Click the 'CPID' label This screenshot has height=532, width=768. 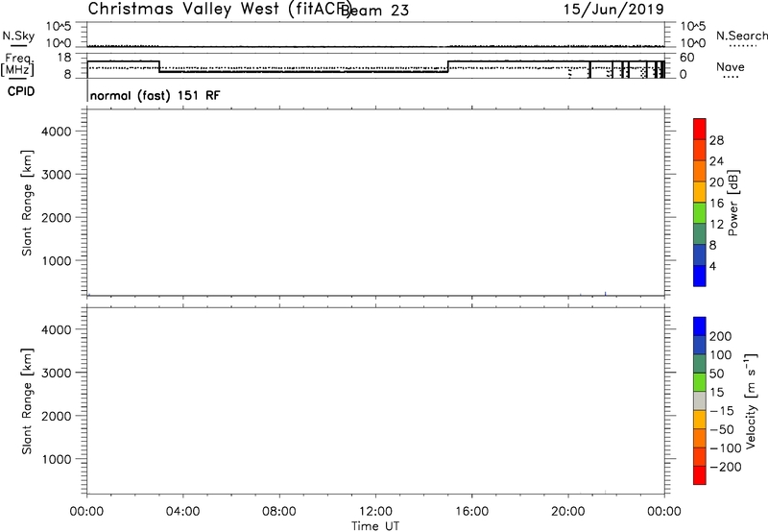21,91
